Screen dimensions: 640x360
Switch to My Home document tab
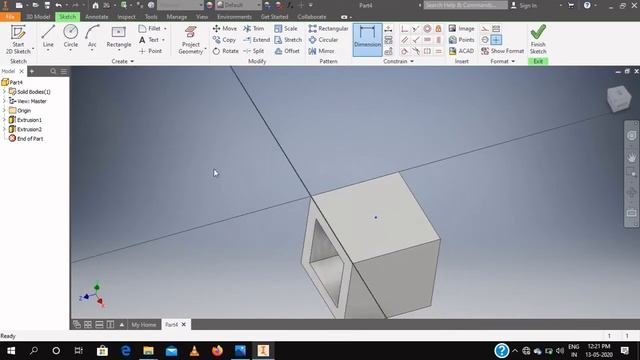pos(144,324)
